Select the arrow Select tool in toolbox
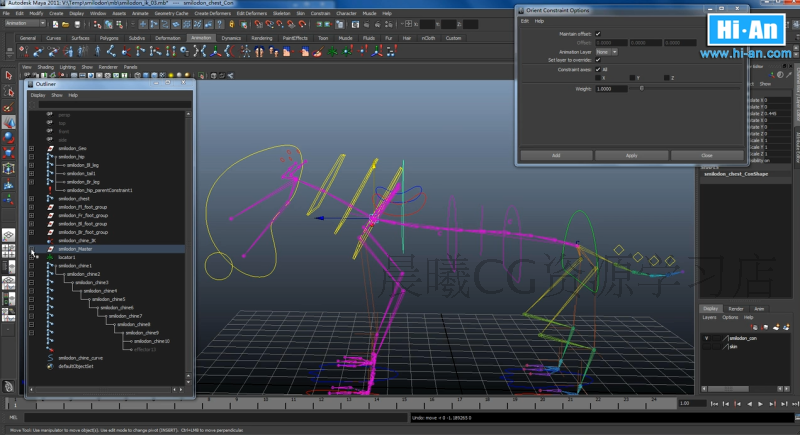Viewport: 800px width, 435px height. [x=8, y=75]
